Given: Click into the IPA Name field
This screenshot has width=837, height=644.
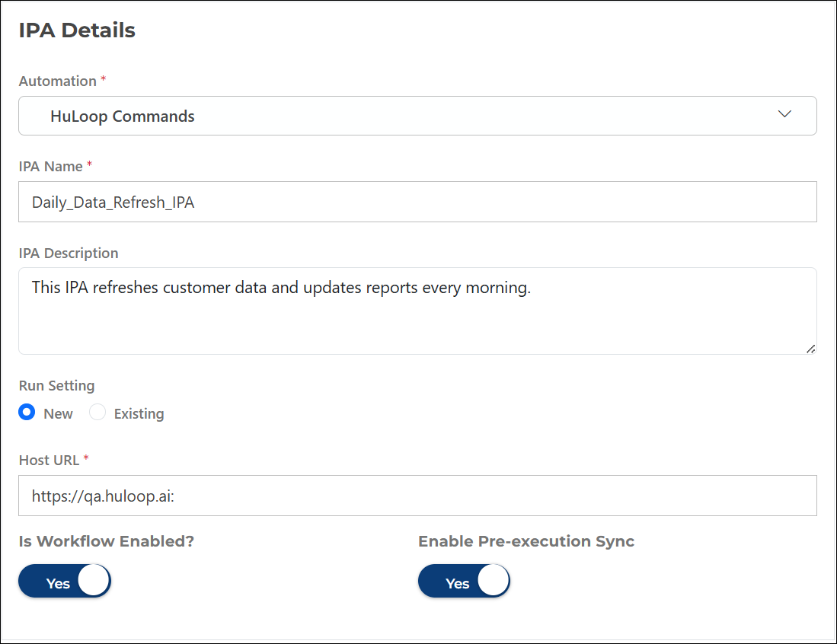Looking at the screenshot, I should click(417, 202).
